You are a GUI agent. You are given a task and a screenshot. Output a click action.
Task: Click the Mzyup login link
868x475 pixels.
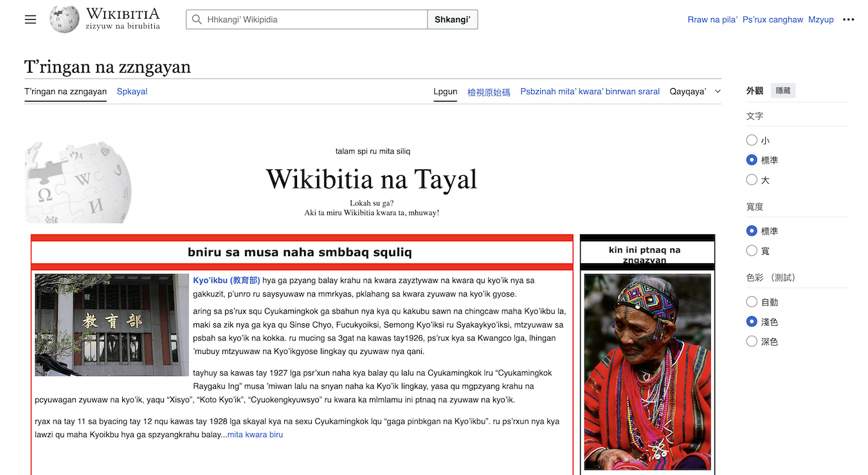click(x=821, y=19)
